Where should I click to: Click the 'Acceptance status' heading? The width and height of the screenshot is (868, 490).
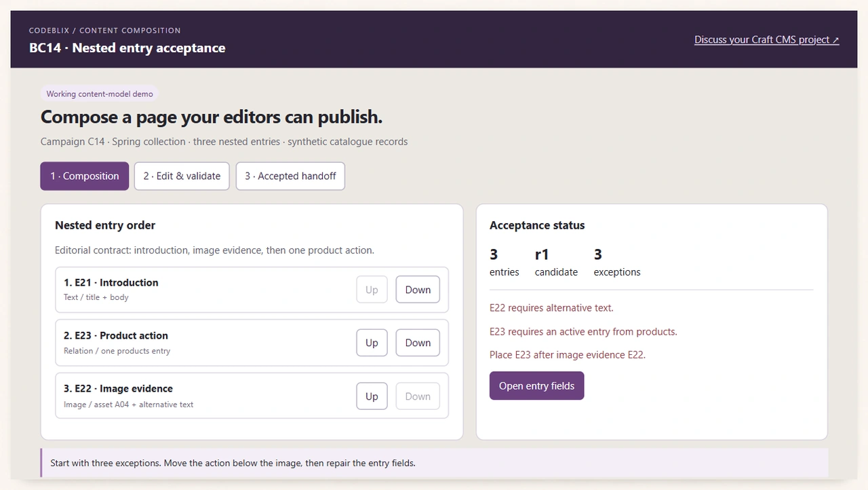coord(537,225)
